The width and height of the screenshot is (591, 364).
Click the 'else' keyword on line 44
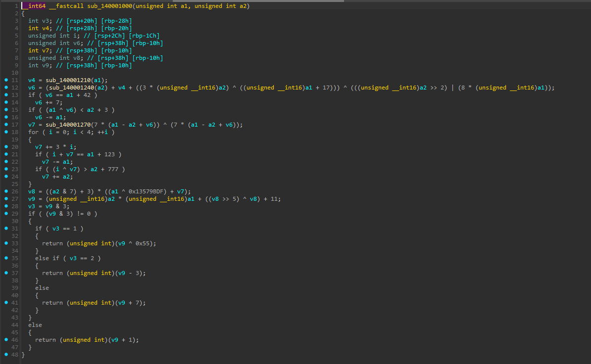(x=35, y=325)
